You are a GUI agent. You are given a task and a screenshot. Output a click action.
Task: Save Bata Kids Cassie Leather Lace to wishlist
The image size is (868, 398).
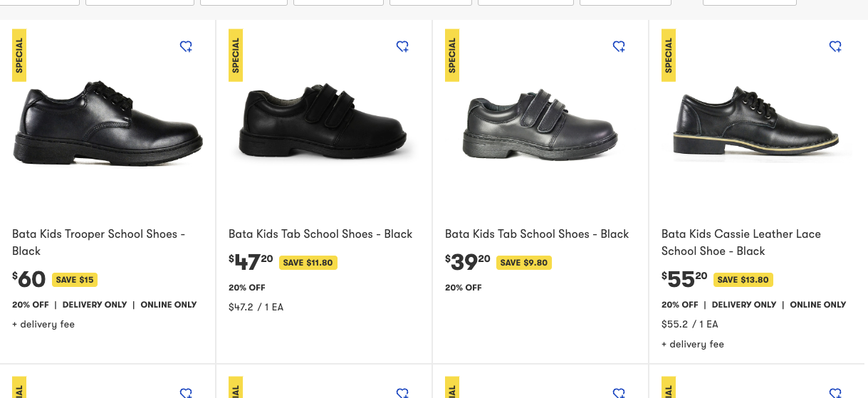pyautogui.click(x=835, y=46)
